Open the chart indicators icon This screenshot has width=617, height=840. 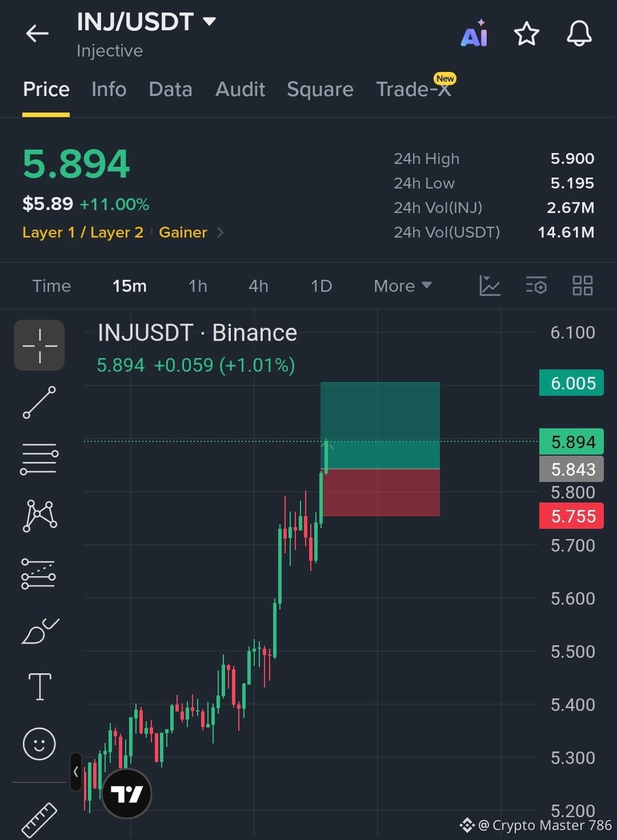[490, 286]
